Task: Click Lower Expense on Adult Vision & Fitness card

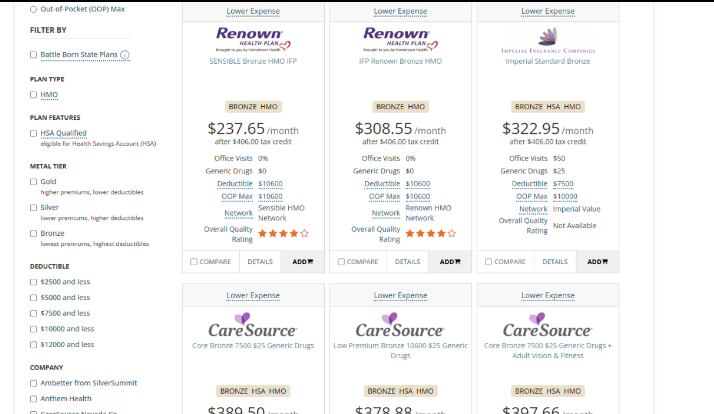Action: pos(548,296)
